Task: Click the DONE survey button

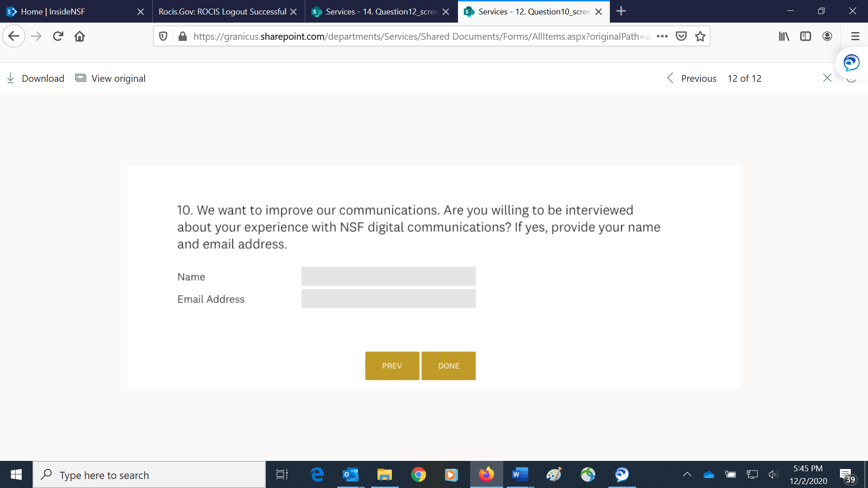Action: pyautogui.click(x=448, y=366)
